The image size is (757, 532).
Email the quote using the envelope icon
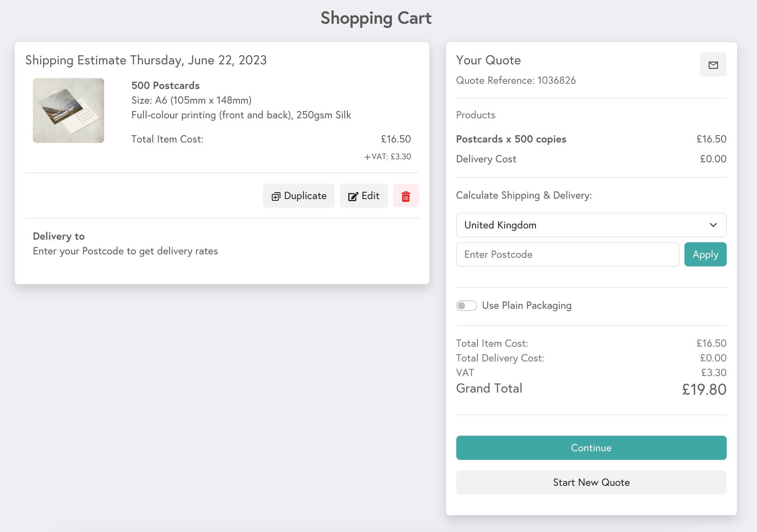[713, 64]
